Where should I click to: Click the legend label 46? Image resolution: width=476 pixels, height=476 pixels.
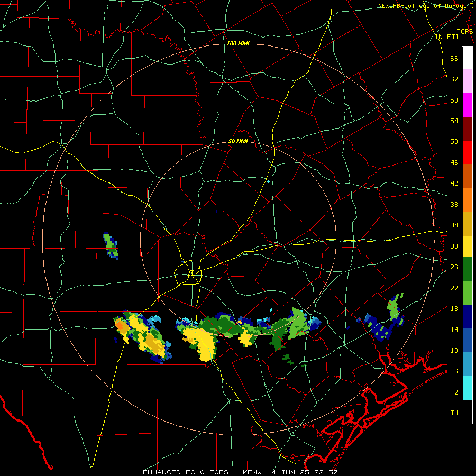pos(454,163)
